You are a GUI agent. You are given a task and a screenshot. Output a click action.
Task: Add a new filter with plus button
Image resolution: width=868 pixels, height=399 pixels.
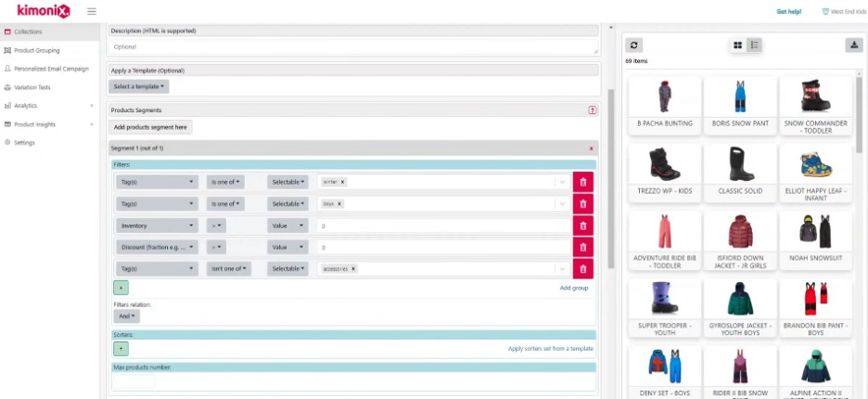click(x=121, y=288)
